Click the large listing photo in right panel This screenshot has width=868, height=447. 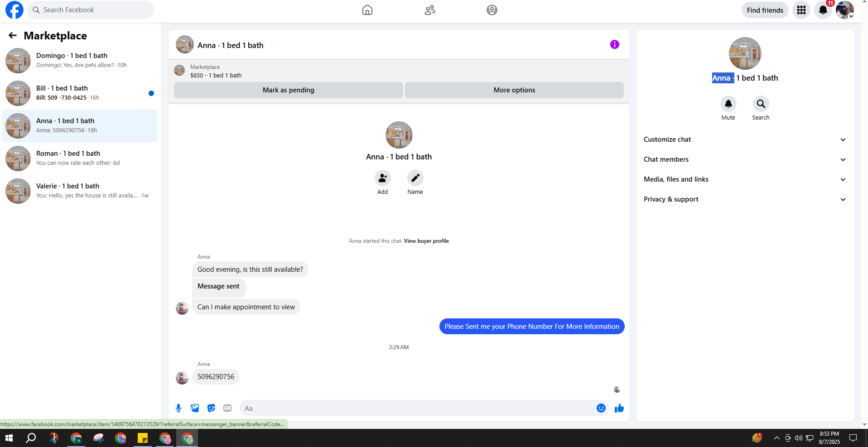tap(745, 53)
